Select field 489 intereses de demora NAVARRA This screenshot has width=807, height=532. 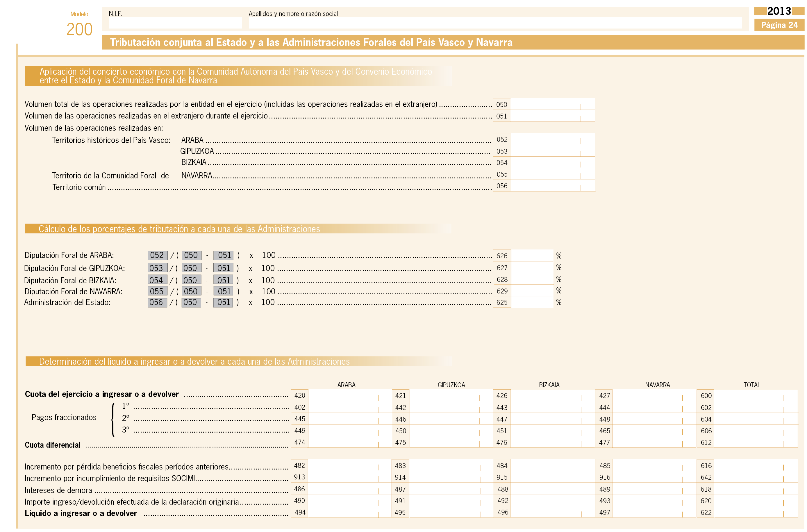(x=654, y=489)
